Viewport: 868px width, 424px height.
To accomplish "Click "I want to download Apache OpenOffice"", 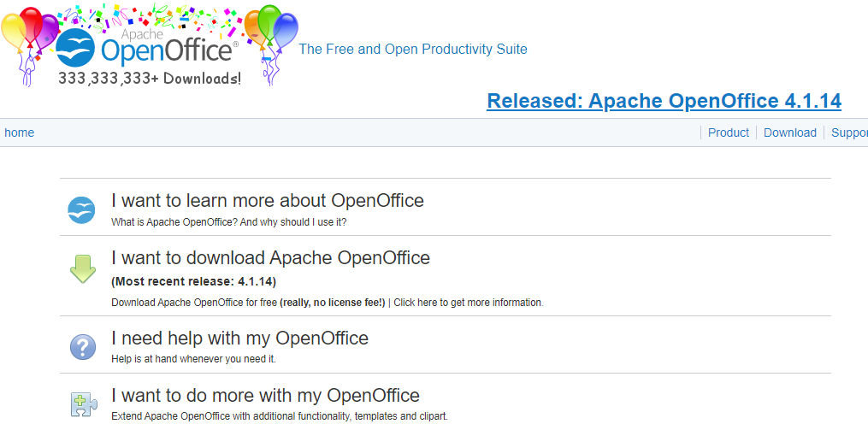I will point(270,257).
